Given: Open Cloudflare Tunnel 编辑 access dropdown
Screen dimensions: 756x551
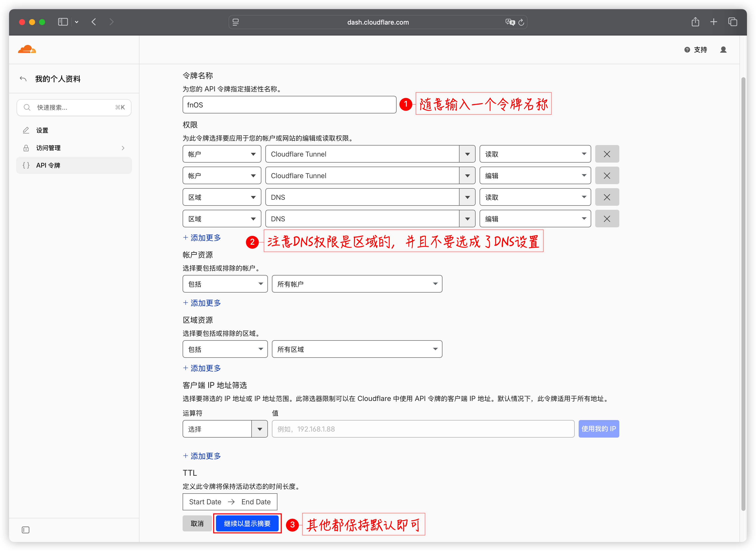Looking at the screenshot, I should click(535, 175).
